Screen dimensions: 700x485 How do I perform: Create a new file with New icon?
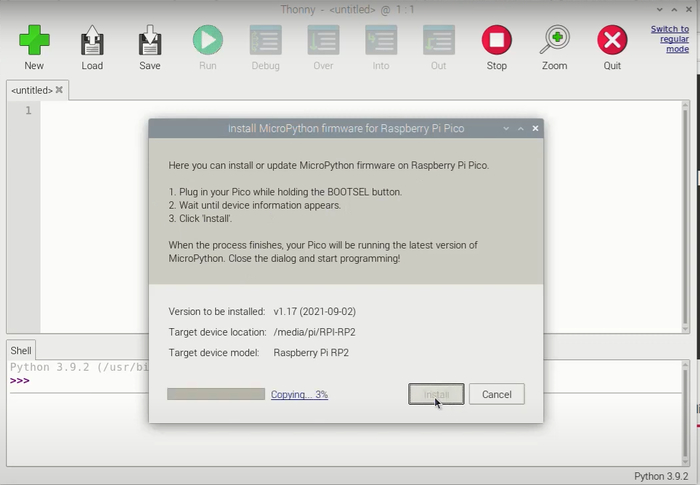pyautogui.click(x=34, y=47)
